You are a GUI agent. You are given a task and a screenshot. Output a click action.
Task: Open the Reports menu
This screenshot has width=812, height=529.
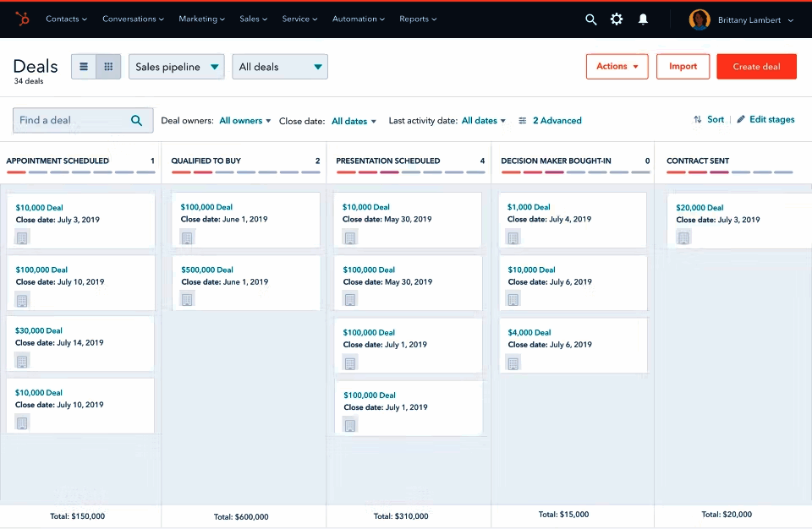(x=418, y=19)
